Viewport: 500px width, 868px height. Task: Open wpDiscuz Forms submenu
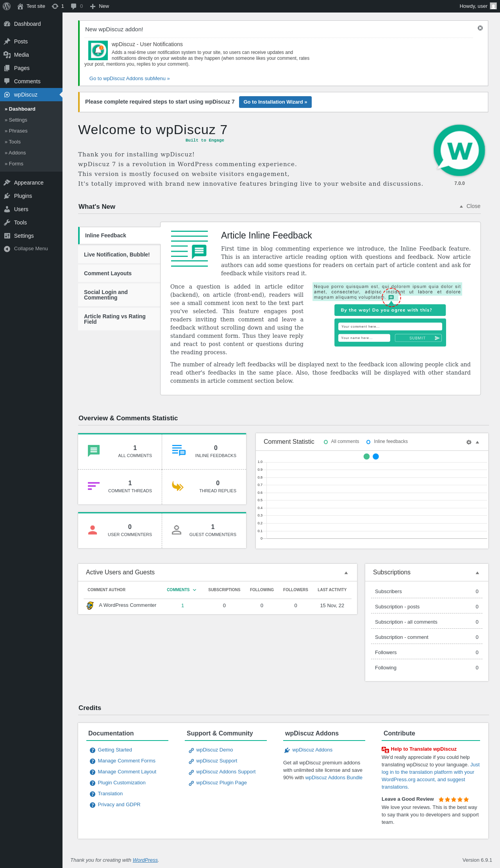[x=31, y=164]
